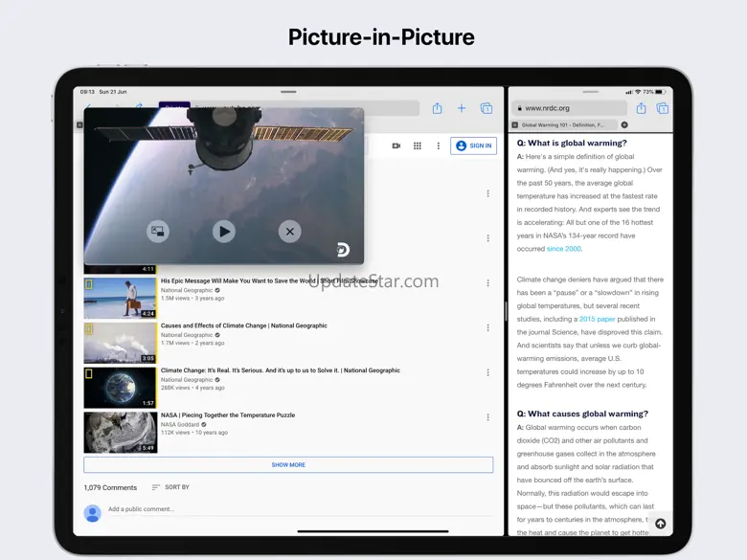This screenshot has height=560, width=747.
Task: Open a new tab with the plus icon
Action: coord(462,109)
